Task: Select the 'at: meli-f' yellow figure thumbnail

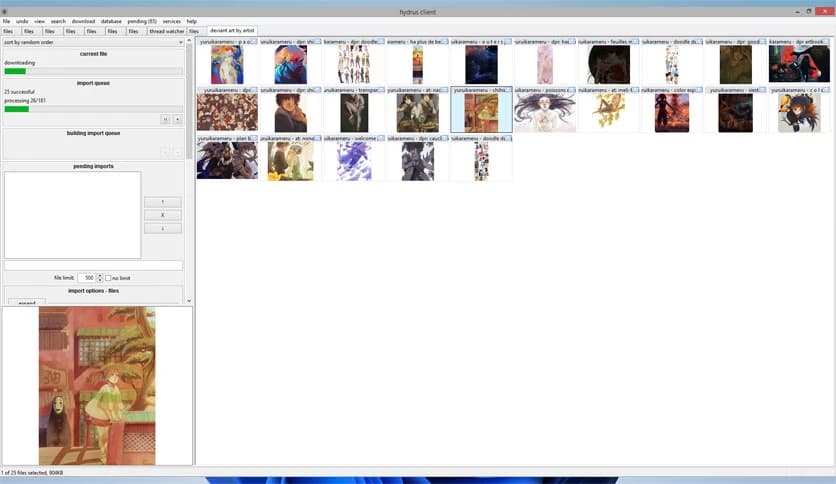Action: pyautogui.click(x=608, y=109)
